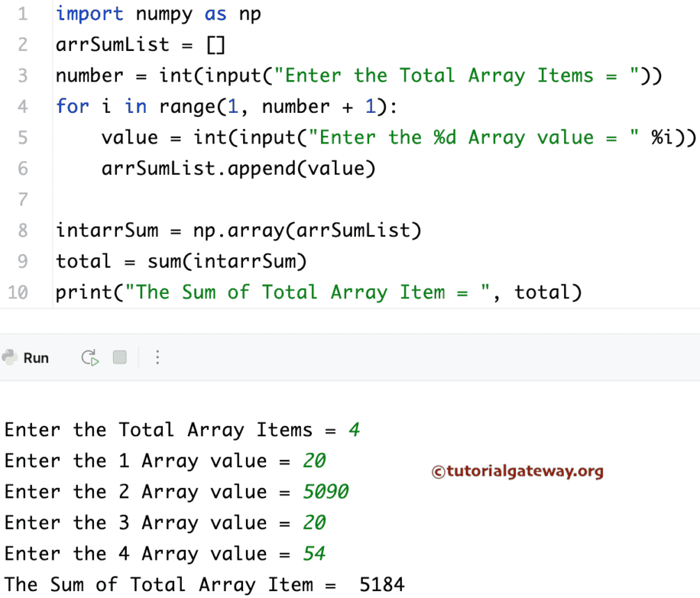Viewport: 700px width, 598px height.
Task: Click the np.array(arrSumList) expression
Action: click(306, 230)
